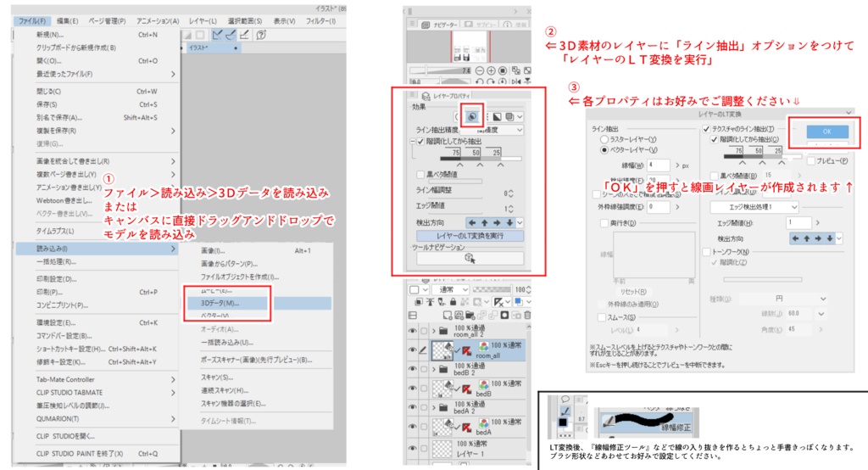Open the 種類 円 dropdown
The width and height of the screenshot is (868, 470).
coord(784,299)
